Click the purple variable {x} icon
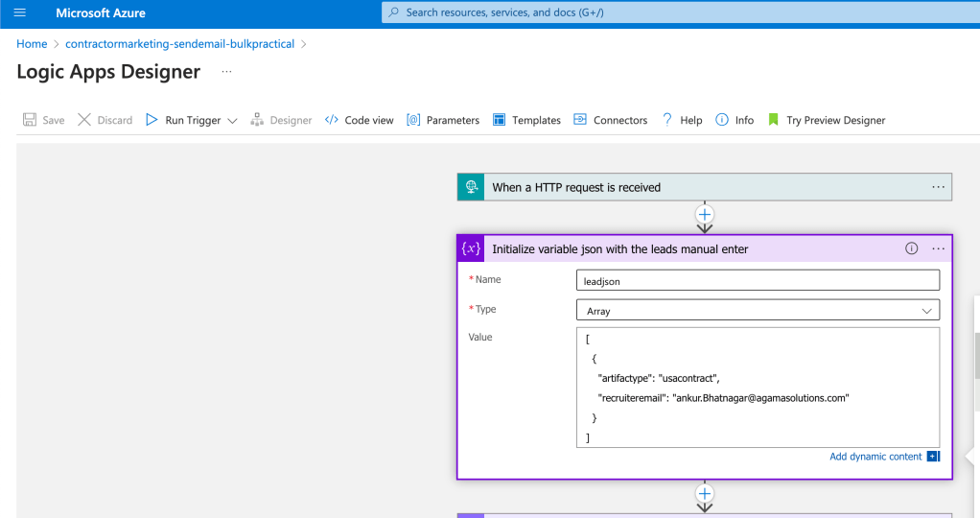Image resolution: width=980 pixels, height=518 pixels. pyautogui.click(x=471, y=248)
